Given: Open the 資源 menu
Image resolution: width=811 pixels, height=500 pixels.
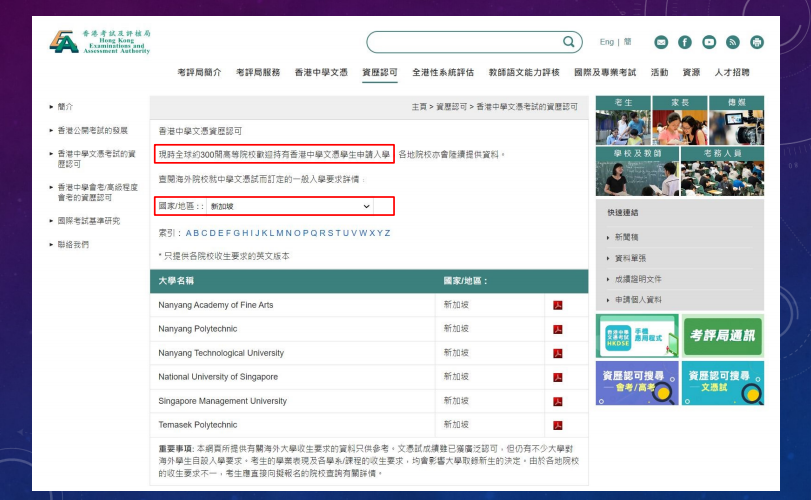Looking at the screenshot, I should 692,72.
